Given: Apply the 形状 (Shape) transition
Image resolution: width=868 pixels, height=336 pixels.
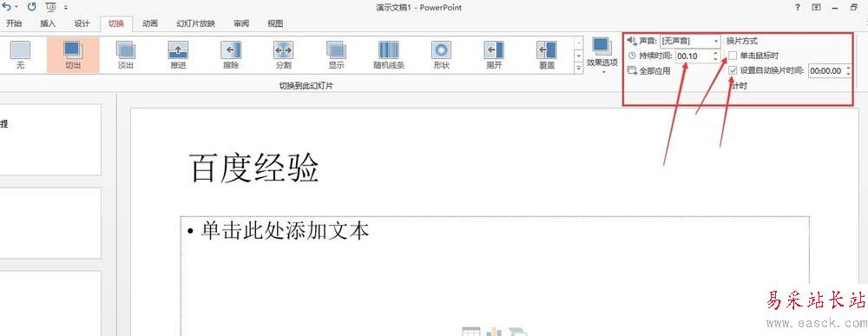Looking at the screenshot, I should coord(441,55).
